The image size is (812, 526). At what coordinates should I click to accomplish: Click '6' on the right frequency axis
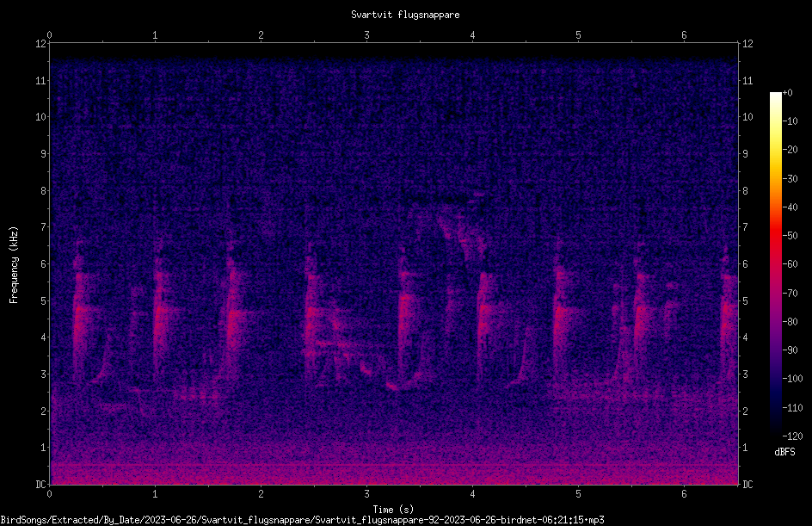[x=746, y=263]
